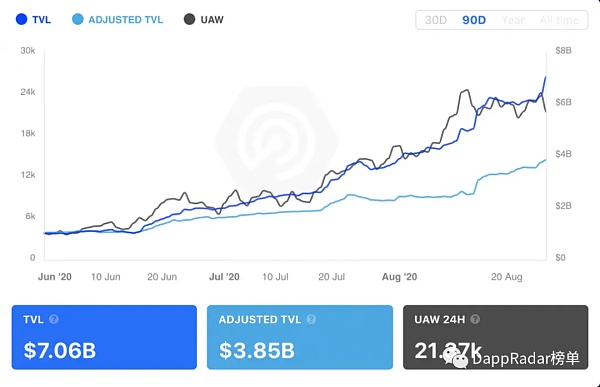Click the TVL help question-mark icon

click(x=54, y=319)
